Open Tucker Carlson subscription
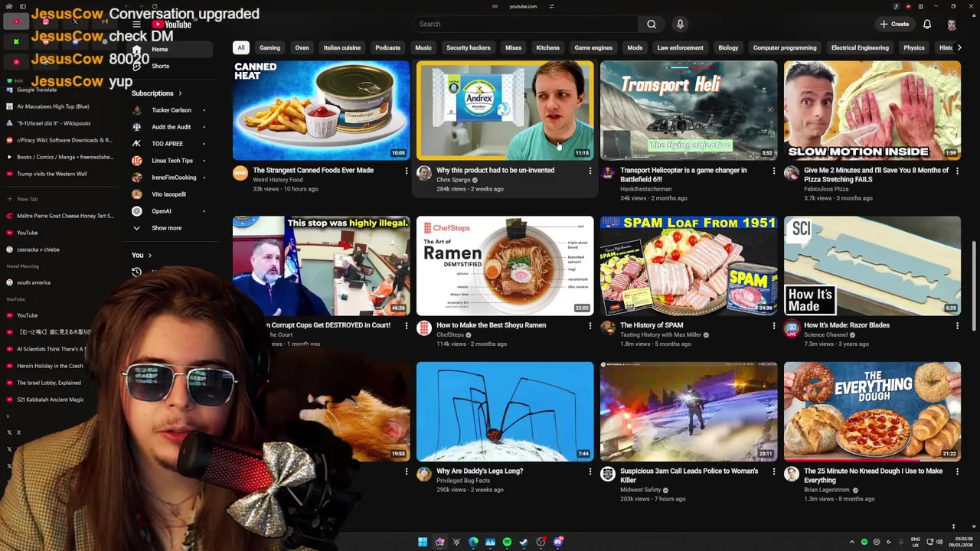This screenshot has height=551, width=980. click(x=172, y=110)
